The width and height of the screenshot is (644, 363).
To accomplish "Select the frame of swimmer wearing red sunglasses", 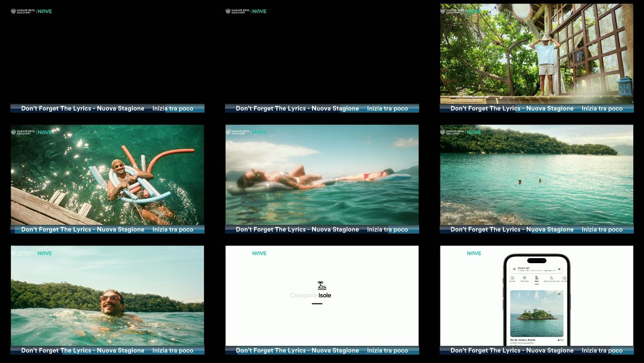I will [107, 296].
